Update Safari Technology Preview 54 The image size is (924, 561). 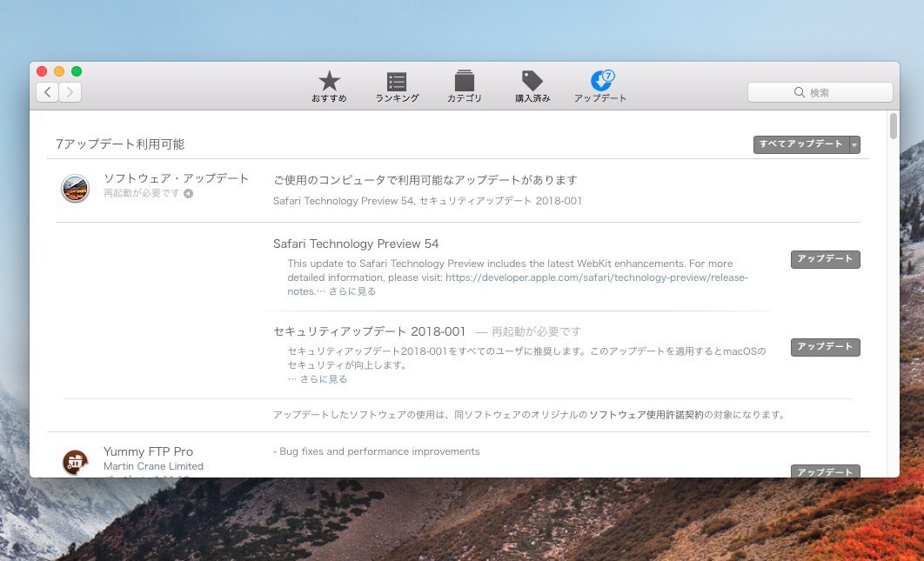tap(825, 259)
